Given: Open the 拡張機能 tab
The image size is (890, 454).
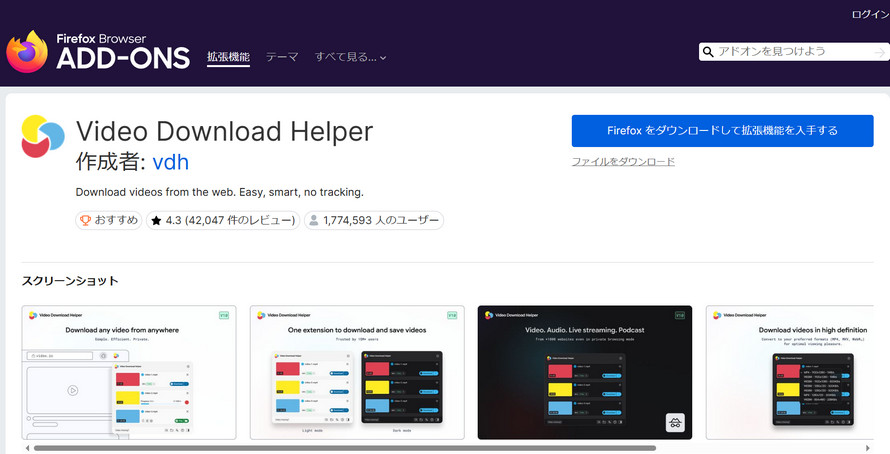Looking at the screenshot, I should tap(228, 57).
